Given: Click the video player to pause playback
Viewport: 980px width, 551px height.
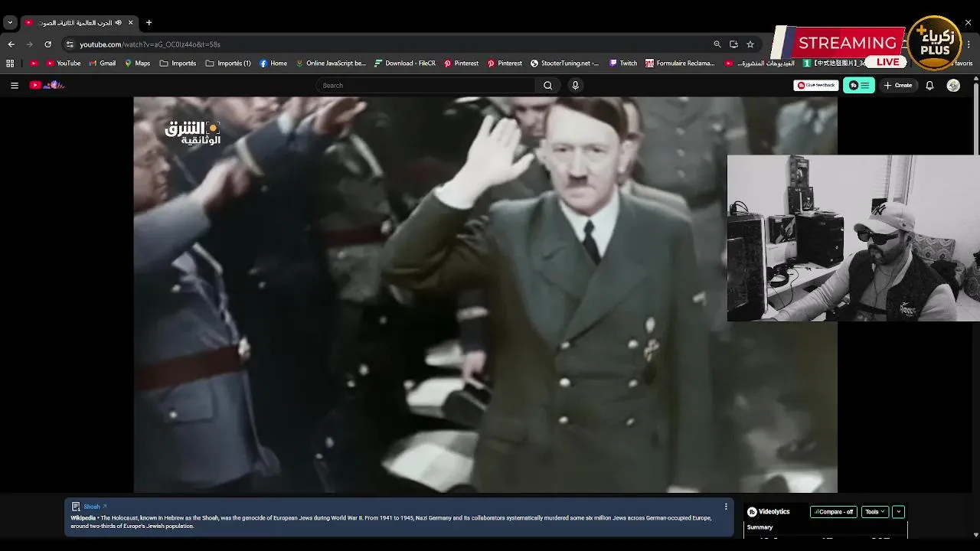Looking at the screenshot, I should click(485, 295).
